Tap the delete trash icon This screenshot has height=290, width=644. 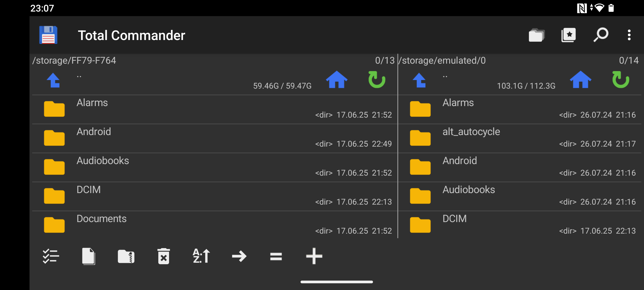tap(164, 256)
